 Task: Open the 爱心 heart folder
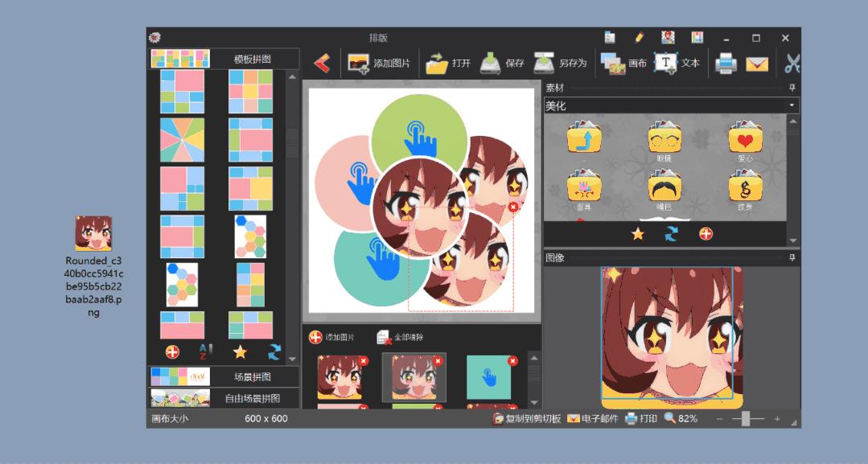[745, 140]
